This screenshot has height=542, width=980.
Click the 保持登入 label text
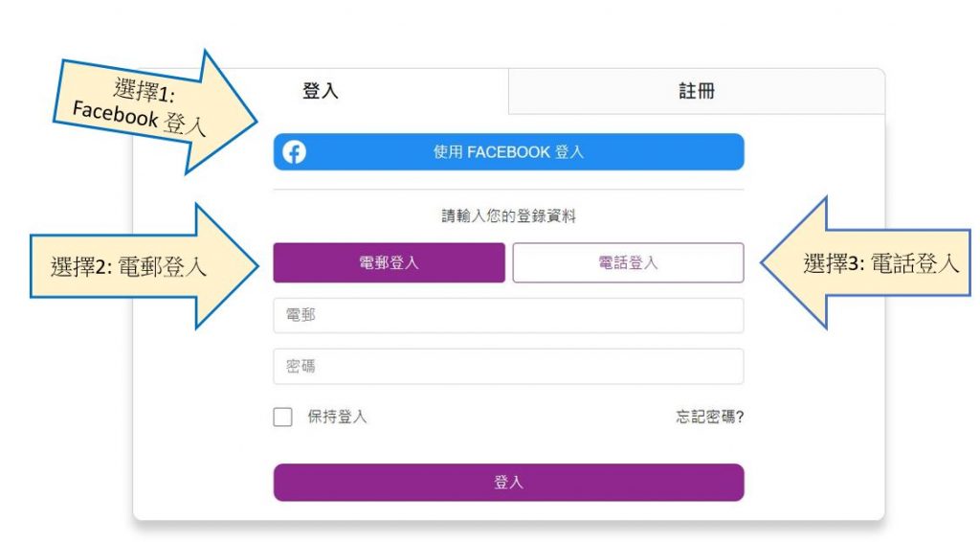(337, 417)
